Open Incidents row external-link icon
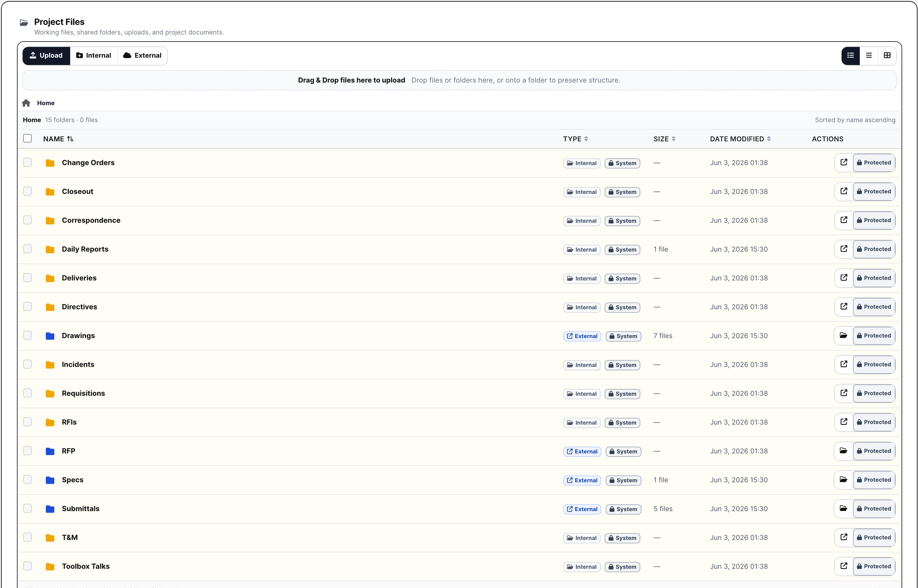 point(844,364)
